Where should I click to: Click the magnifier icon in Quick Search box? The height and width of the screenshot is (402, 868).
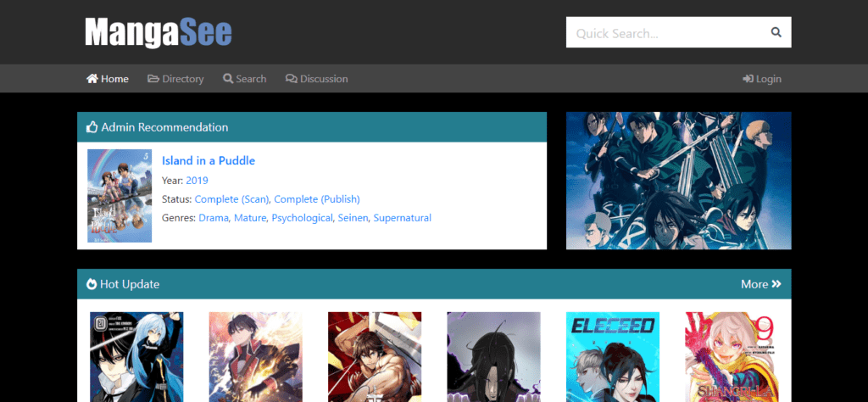(776, 33)
